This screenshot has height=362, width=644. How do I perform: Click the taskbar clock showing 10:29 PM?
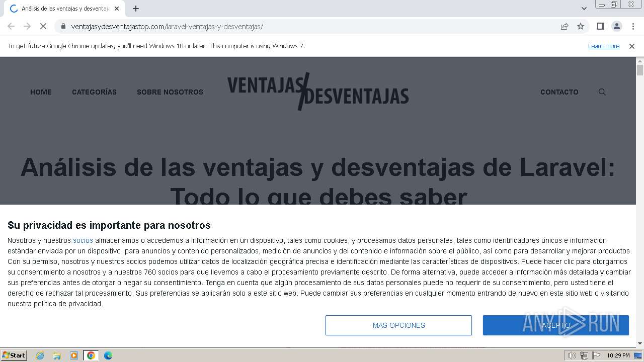(618, 355)
